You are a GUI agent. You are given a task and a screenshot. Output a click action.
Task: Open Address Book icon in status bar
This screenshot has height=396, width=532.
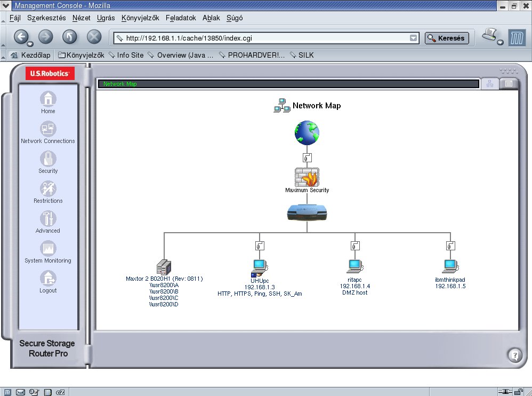(48, 392)
